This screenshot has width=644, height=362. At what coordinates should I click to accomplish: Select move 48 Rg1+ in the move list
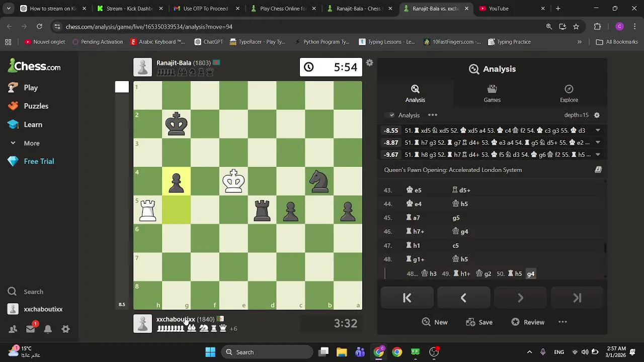pos(415,259)
